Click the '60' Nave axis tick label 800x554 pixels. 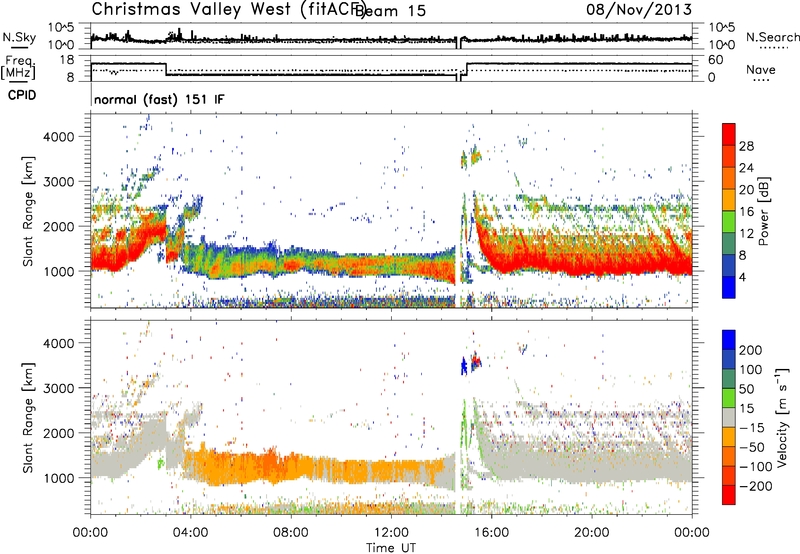[x=716, y=60]
